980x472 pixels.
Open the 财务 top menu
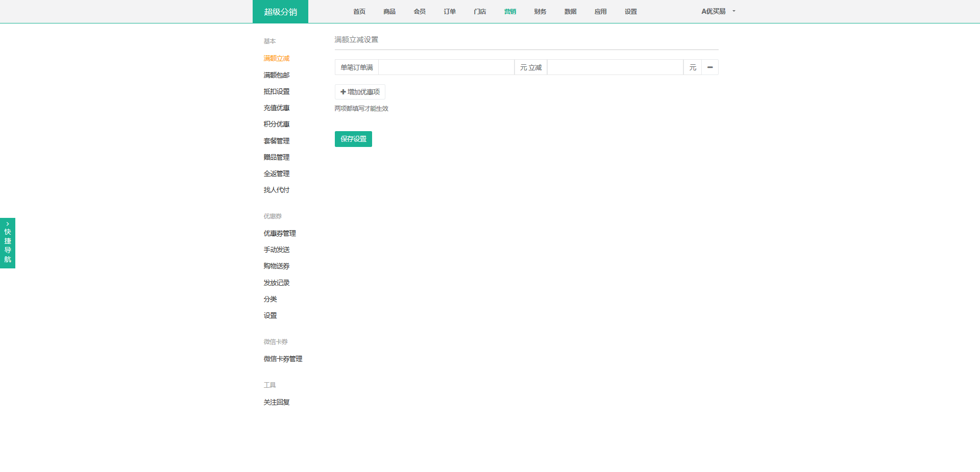click(x=540, y=12)
